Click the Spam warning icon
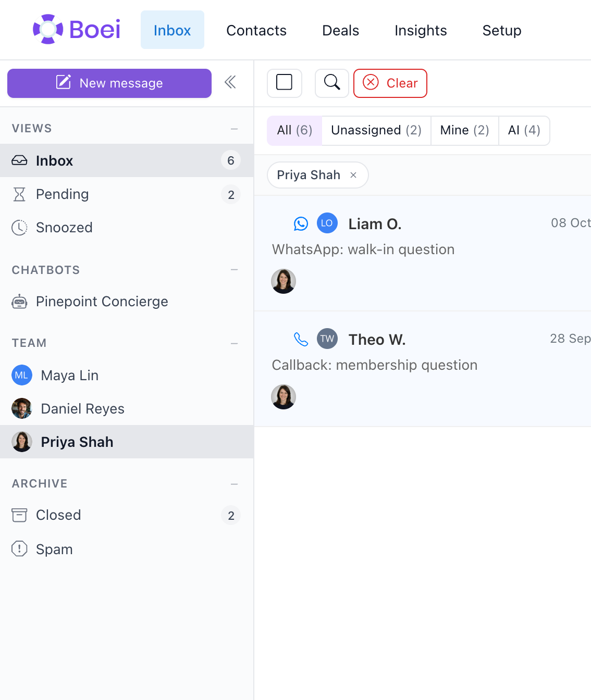The height and width of the screenshot is (700, 591). point(19,548)
